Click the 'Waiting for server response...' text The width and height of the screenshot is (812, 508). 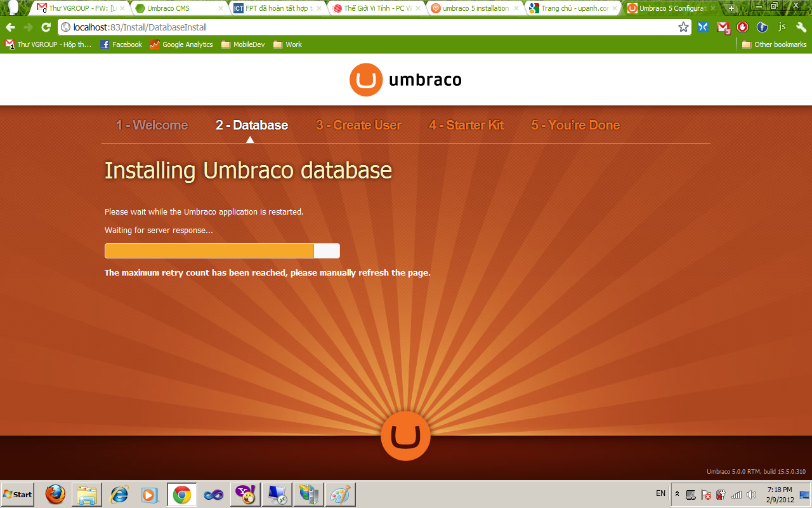[x=159, y=230]
